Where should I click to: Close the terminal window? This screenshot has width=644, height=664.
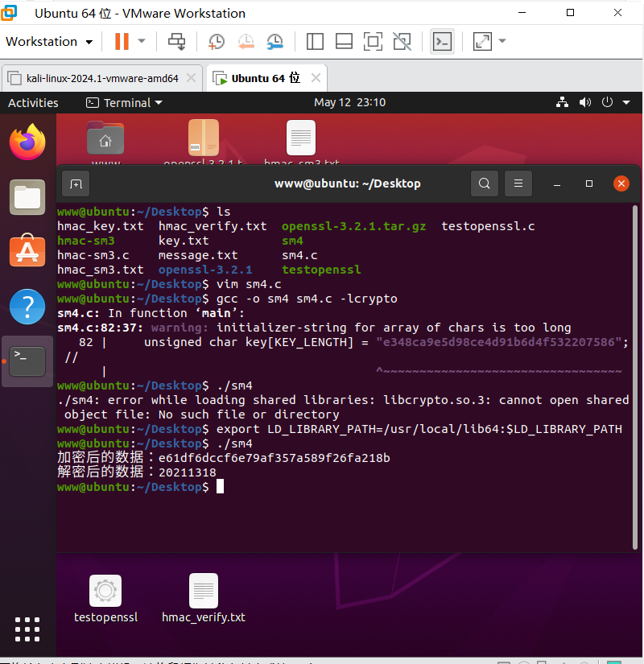[621, 184]
